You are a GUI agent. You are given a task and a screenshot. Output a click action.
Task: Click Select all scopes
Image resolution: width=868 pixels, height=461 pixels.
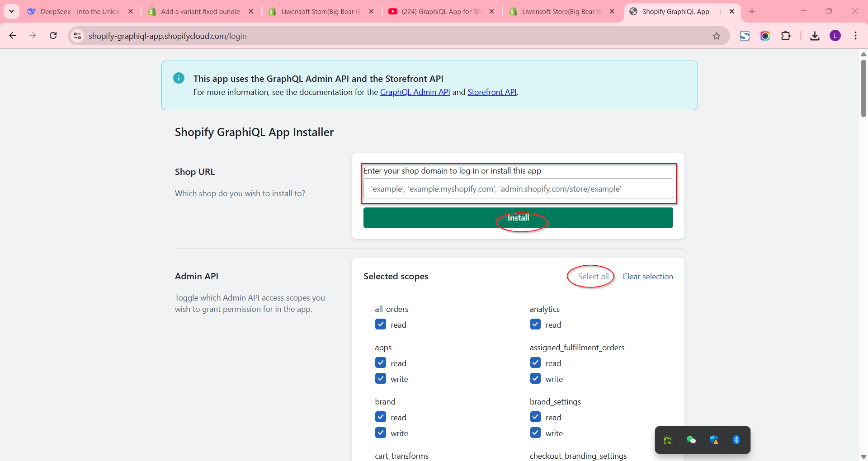click(593, 277)
